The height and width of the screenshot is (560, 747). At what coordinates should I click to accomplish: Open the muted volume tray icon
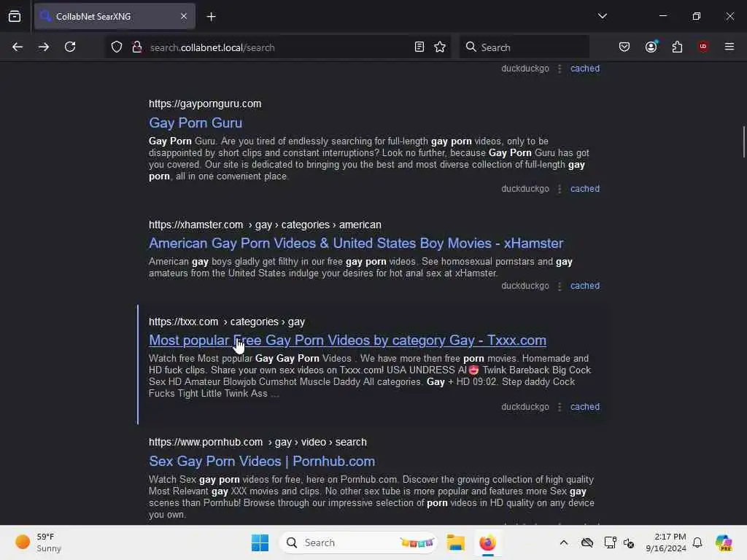(629, 542)
